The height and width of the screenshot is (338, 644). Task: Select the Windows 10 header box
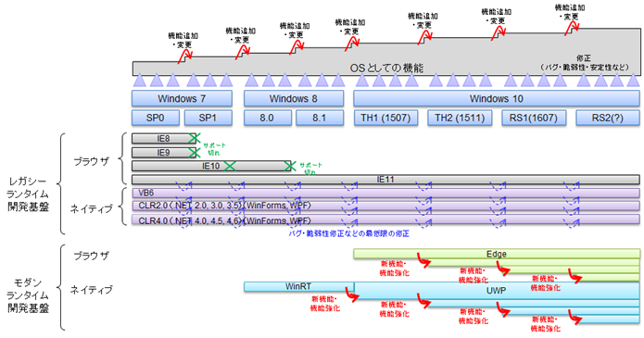pyautogui.click(x=496, y=98)
